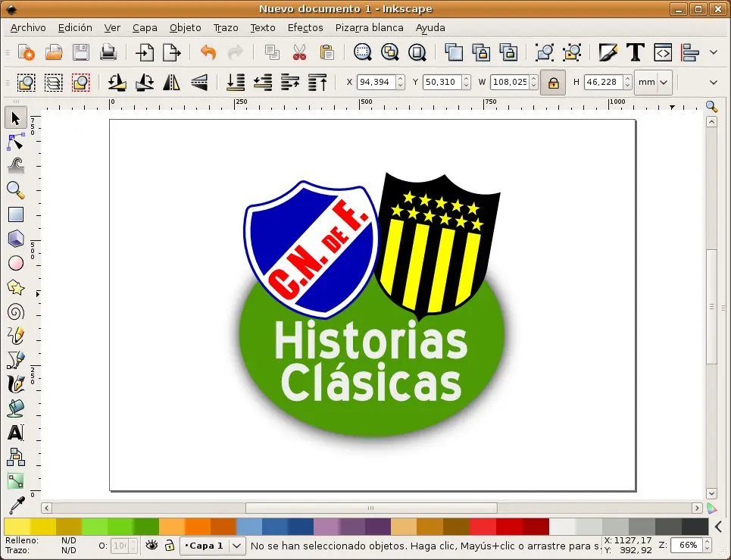The width and height of the screenshot is (731, 560).
Task: Zoom to fit drawing icon
Action: point(390,52)
